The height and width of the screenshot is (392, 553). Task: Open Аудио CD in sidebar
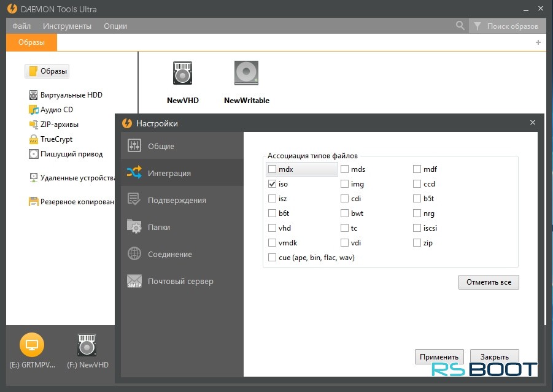51,110
